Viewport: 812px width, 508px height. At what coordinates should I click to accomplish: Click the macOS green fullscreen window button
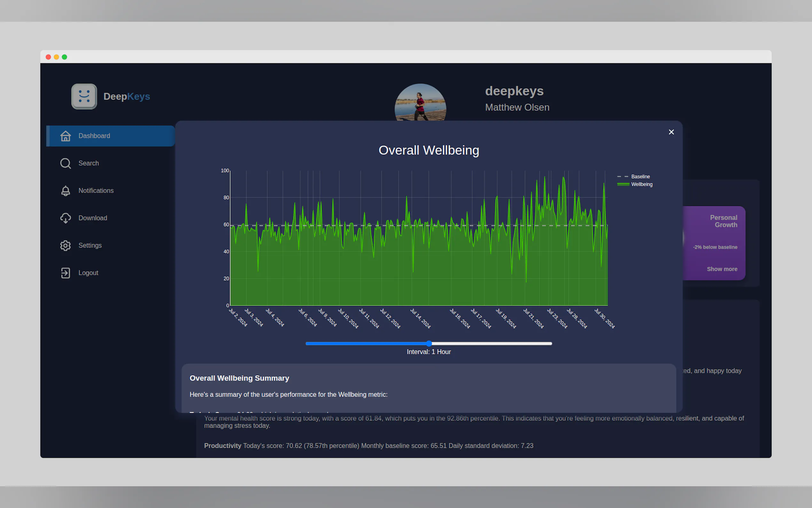pyautogui.click(x=65, y=57)
